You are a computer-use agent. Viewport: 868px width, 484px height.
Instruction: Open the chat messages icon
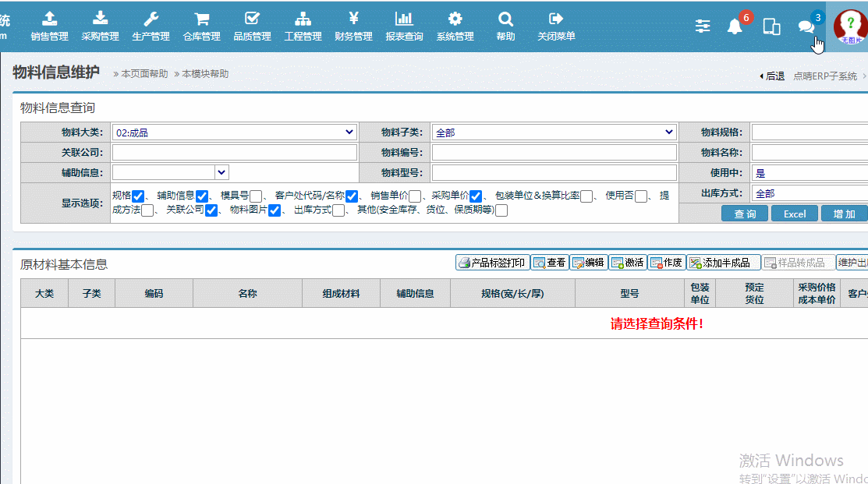point(806,27)
